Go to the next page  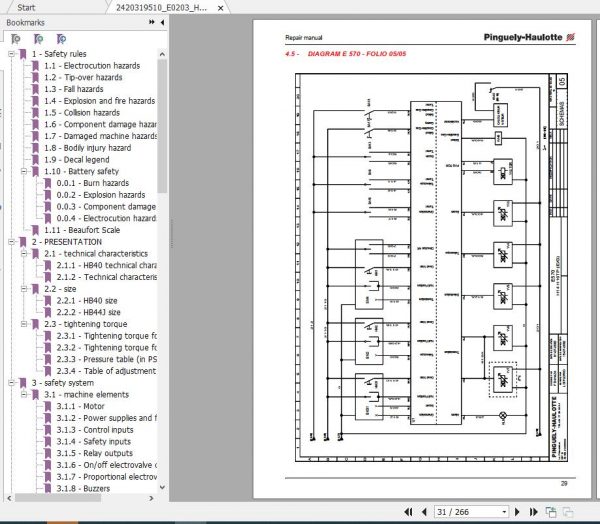[x=517, y=512]
